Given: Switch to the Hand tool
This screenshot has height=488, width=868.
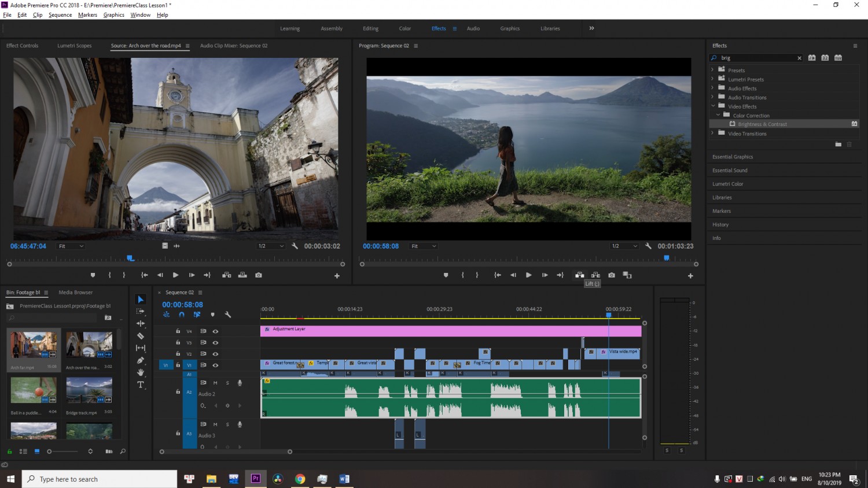Looking at the screenshot, I should tap(141, 372).
